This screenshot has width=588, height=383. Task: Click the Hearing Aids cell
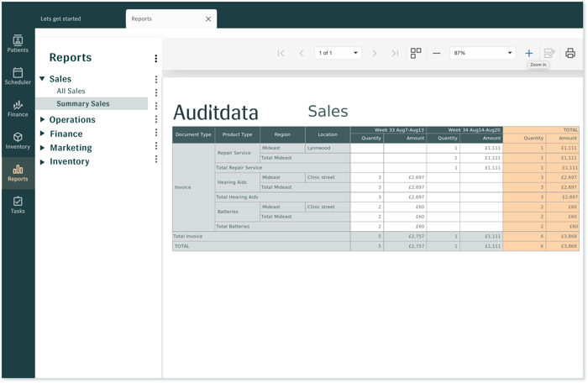coord(237,182)
